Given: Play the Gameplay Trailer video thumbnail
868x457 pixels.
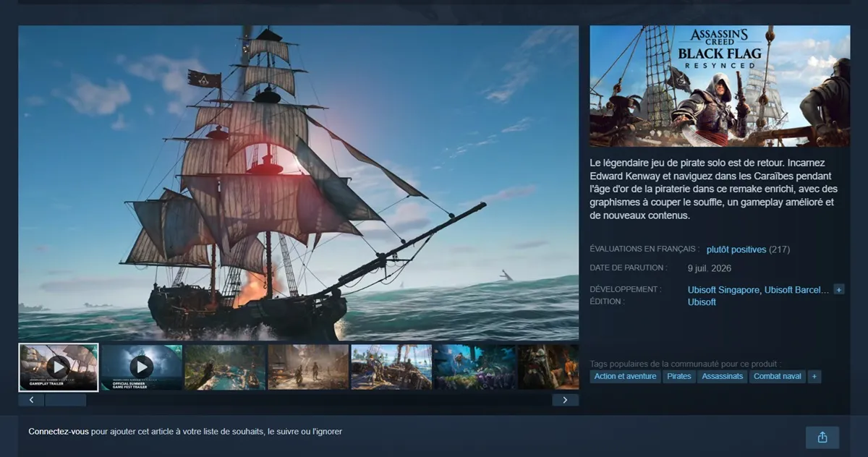Looking at the screenshot, I should [59, 367].
